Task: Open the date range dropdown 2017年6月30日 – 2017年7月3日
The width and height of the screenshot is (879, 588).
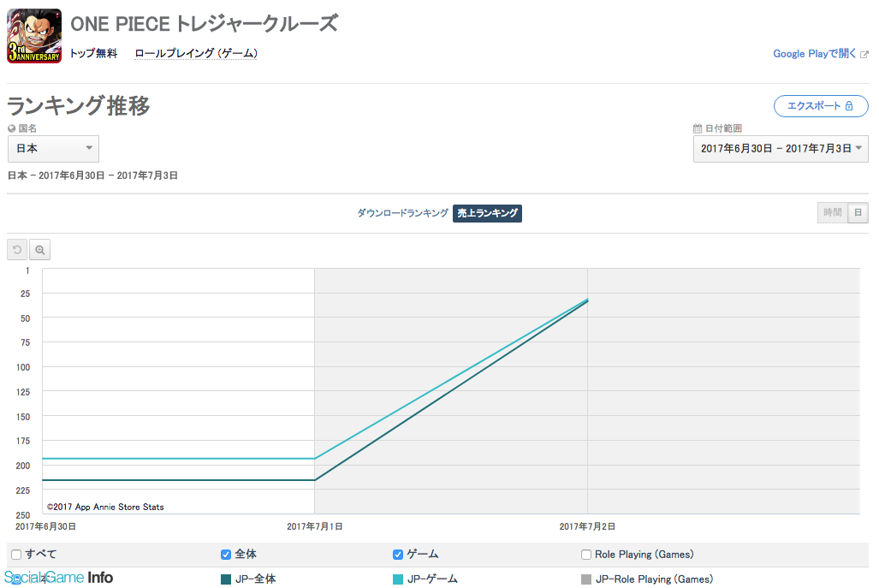Action: click(781, 149)
